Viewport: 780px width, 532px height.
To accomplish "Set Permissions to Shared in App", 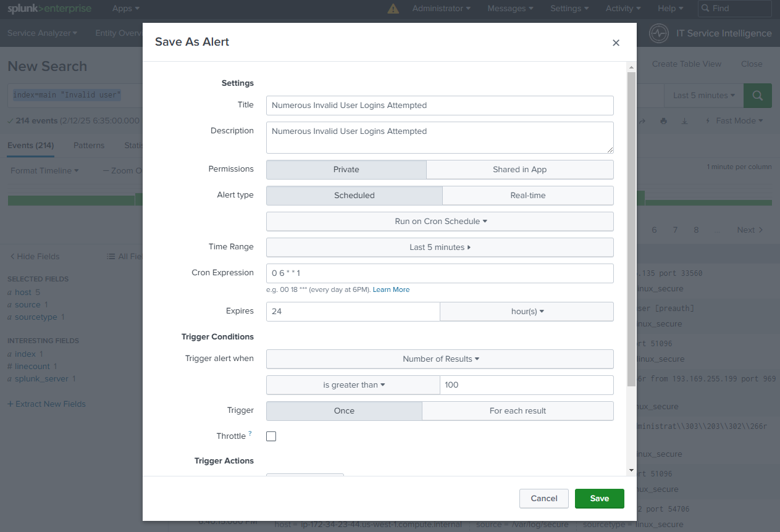I will [519, 170].
